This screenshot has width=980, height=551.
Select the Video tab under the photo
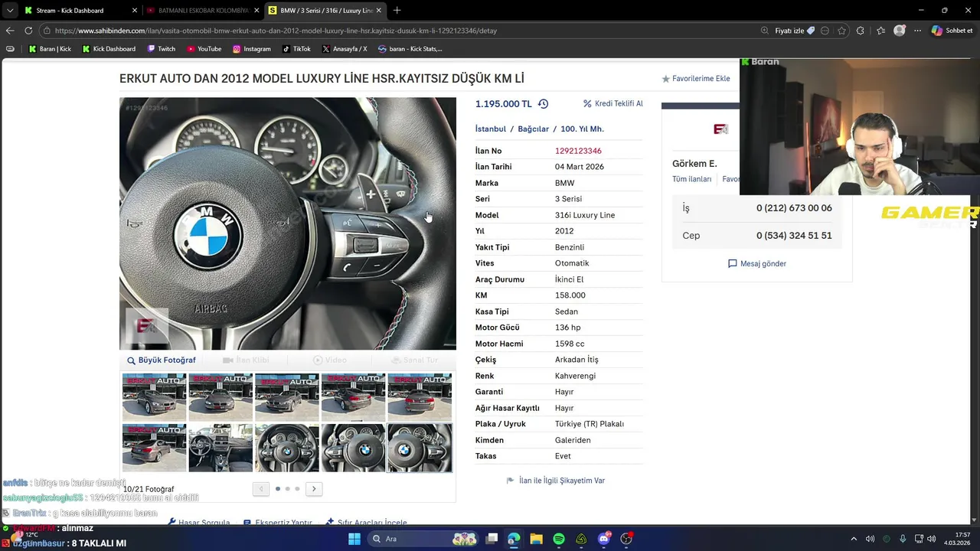coord(330,360)
